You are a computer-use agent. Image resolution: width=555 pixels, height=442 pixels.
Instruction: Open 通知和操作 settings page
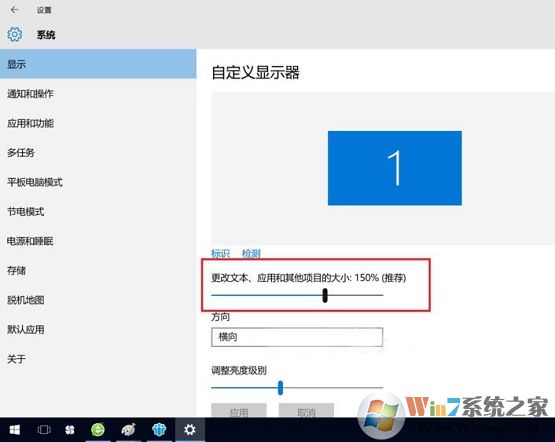pos(98,94)
